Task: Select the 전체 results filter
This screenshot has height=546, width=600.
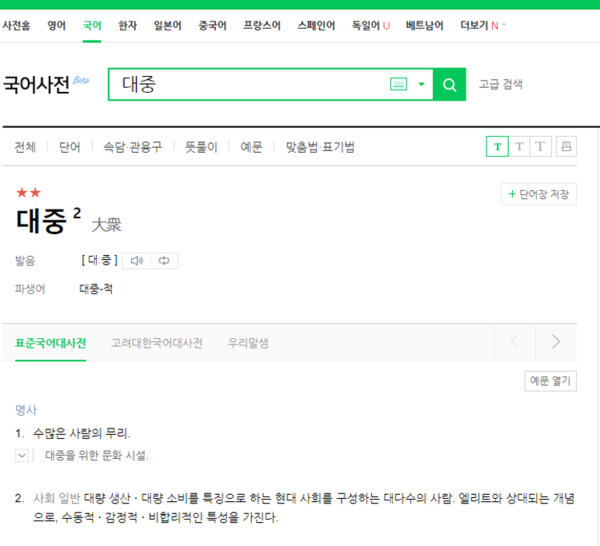Action: coord(25,147)
